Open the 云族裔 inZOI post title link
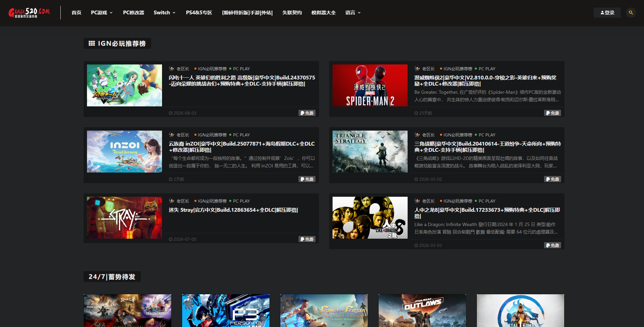 coord(242,147)
